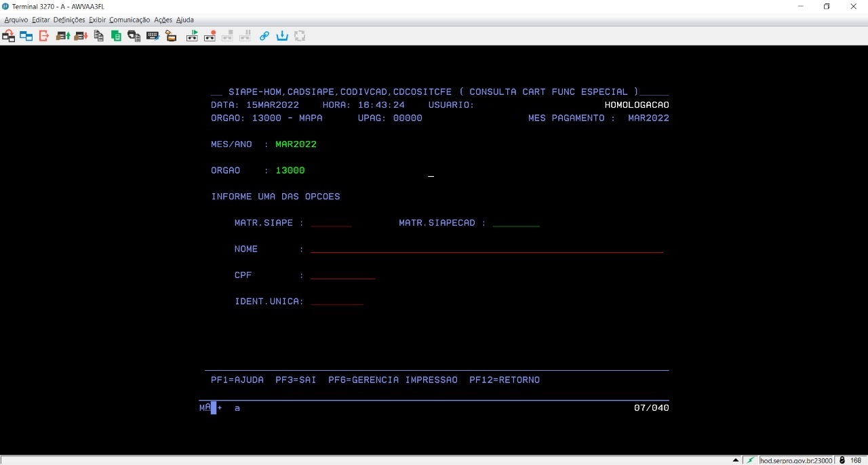The width and height of the screenshot is (868, 465).
Task: Expand the status bar up arrow
Action: tap(736, 460)
